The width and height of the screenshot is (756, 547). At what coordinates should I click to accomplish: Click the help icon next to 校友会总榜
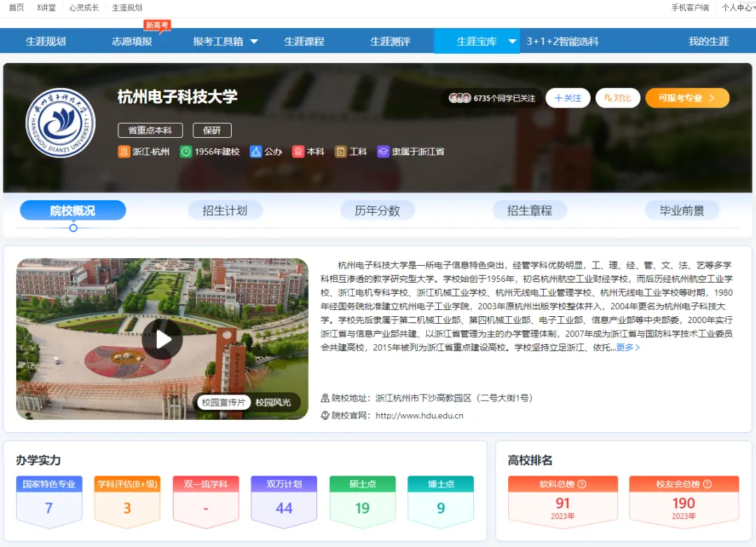707,484
